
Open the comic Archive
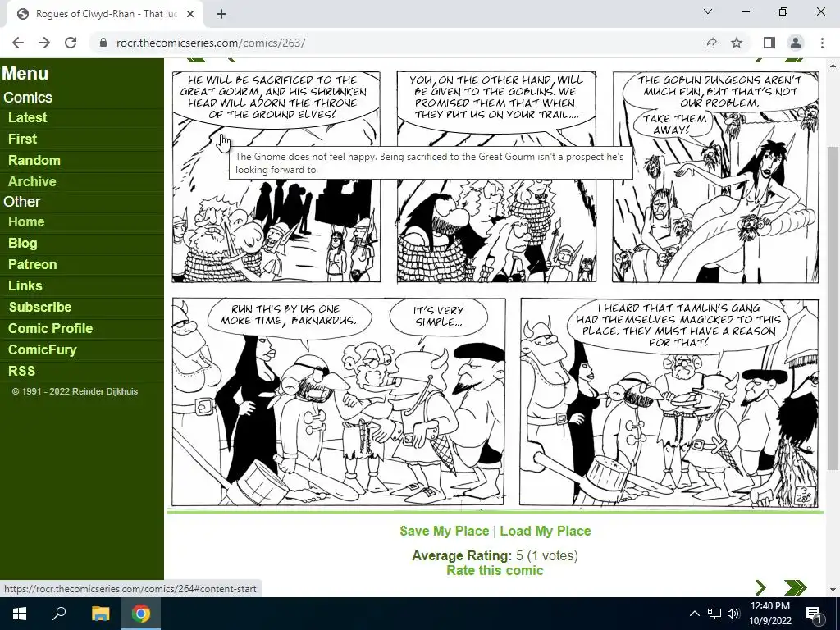click(x=32, y=181)
